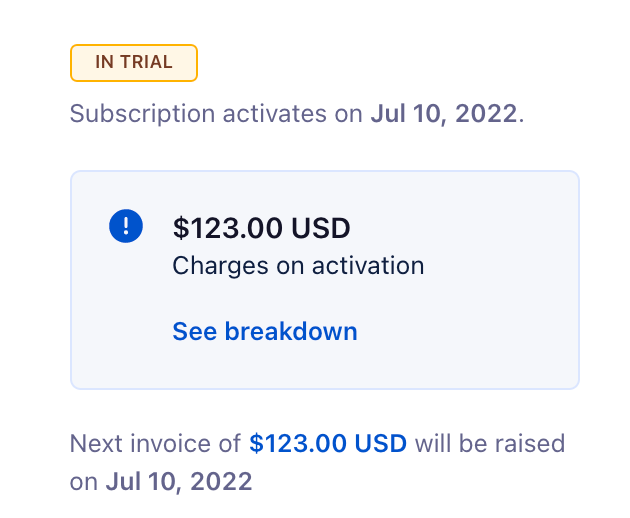Image resolution: width=630 pixels, height=518 pixels.
Task: Click the word 'activates' in the status sentence
Action: (275, 114)
